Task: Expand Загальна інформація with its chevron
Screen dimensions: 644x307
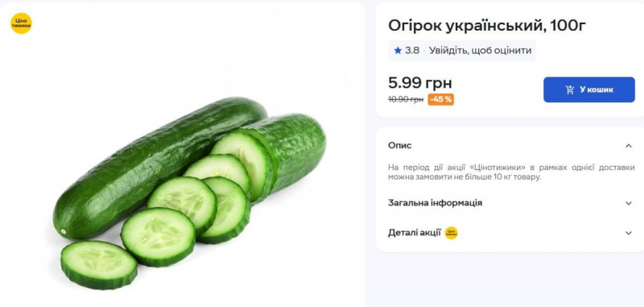Action: click(x=629, y=203)
